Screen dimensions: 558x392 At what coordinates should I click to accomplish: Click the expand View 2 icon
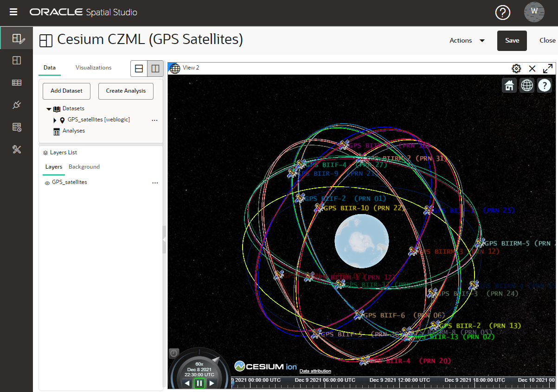point(548,68)
